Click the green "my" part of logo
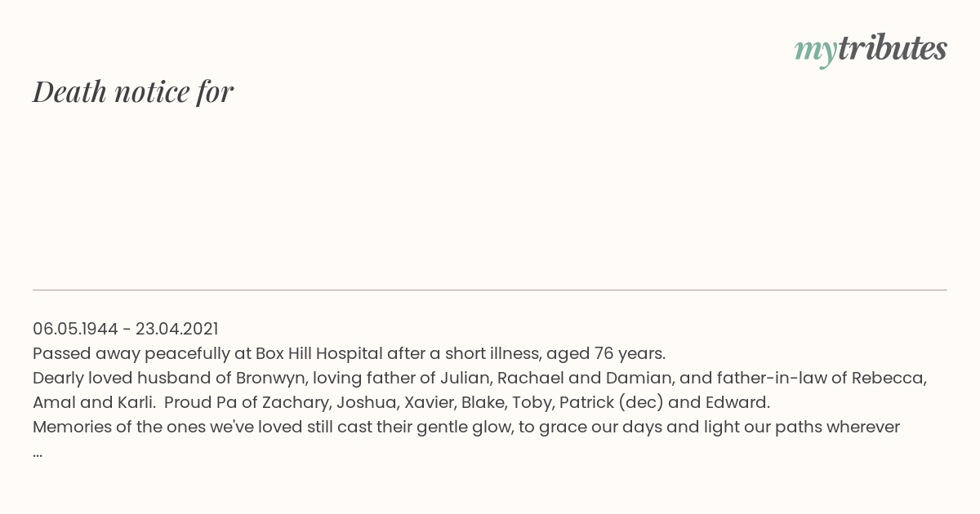Screen dimensions: 980x514 815,52
